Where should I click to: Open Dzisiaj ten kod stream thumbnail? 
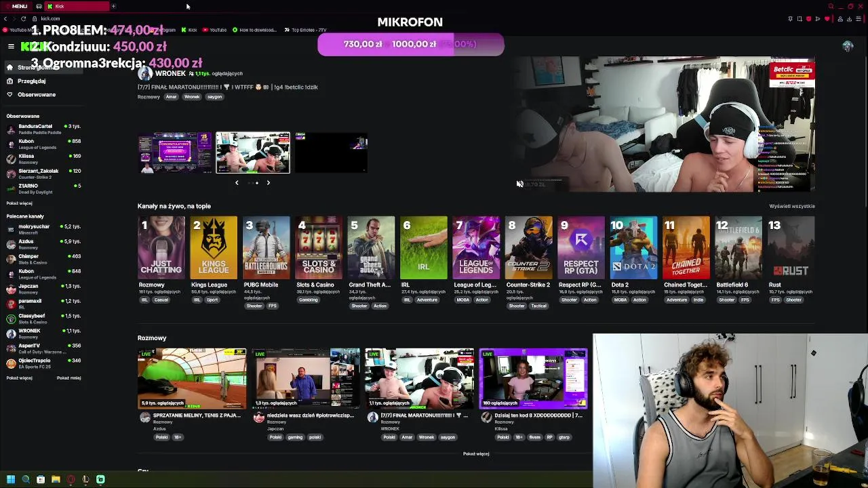[533, 379]
